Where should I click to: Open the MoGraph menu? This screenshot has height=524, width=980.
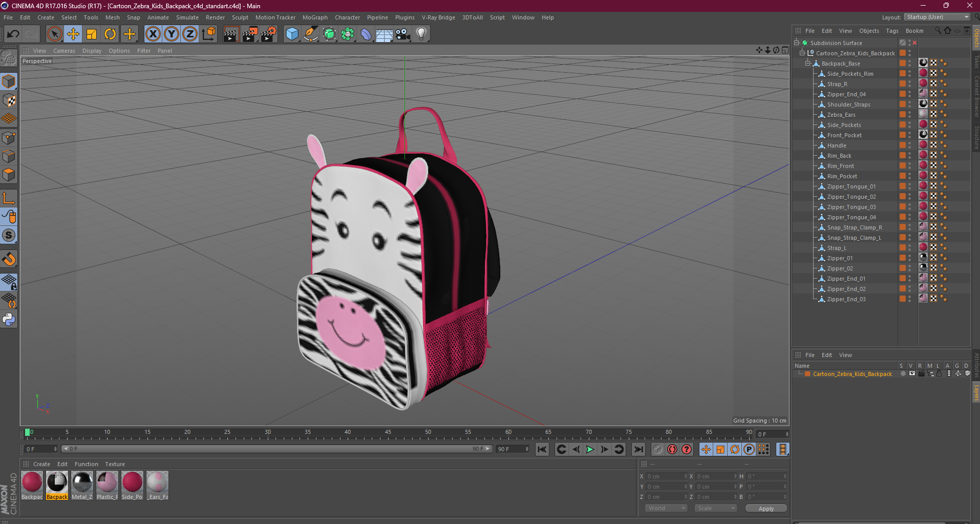click(x=315, y=17)
